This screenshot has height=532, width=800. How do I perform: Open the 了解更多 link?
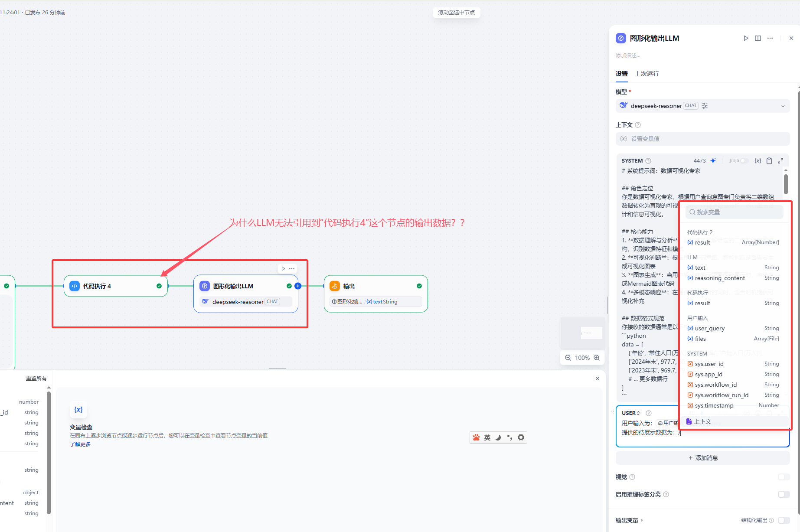tap(80, 444)
